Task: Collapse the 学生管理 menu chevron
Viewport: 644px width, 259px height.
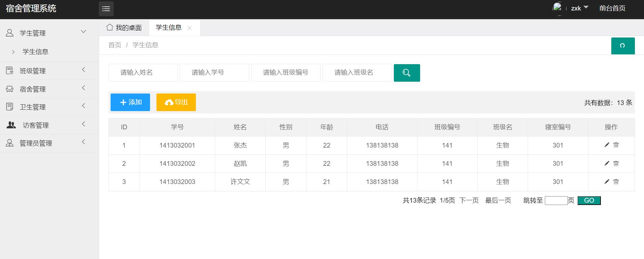Action: point(84,32)
